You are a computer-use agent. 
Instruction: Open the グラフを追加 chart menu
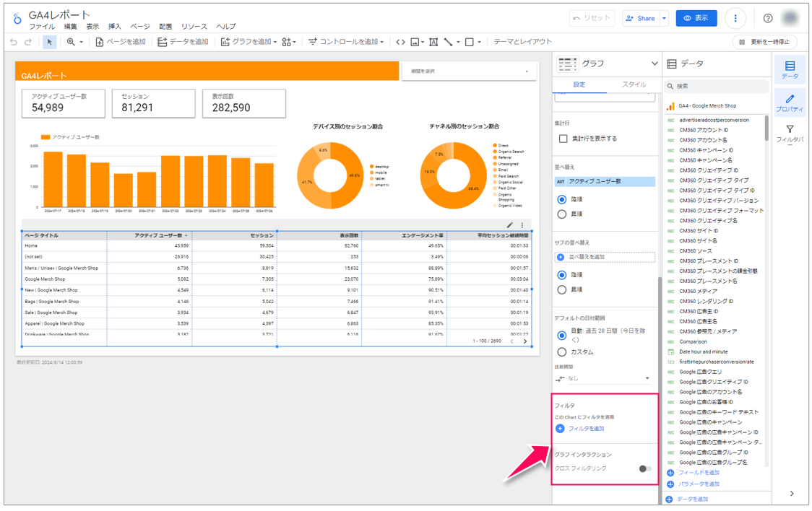(x=249, y=42)
